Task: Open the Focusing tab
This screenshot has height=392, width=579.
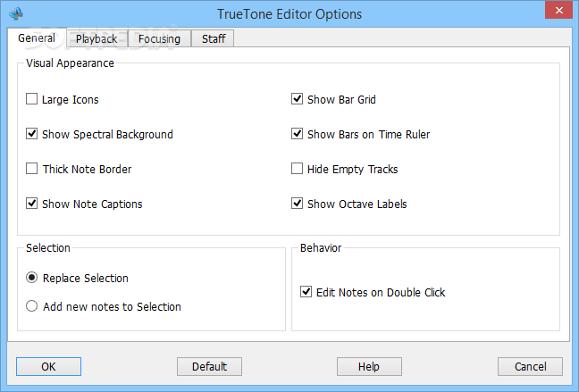Action: tap(159, 38)
